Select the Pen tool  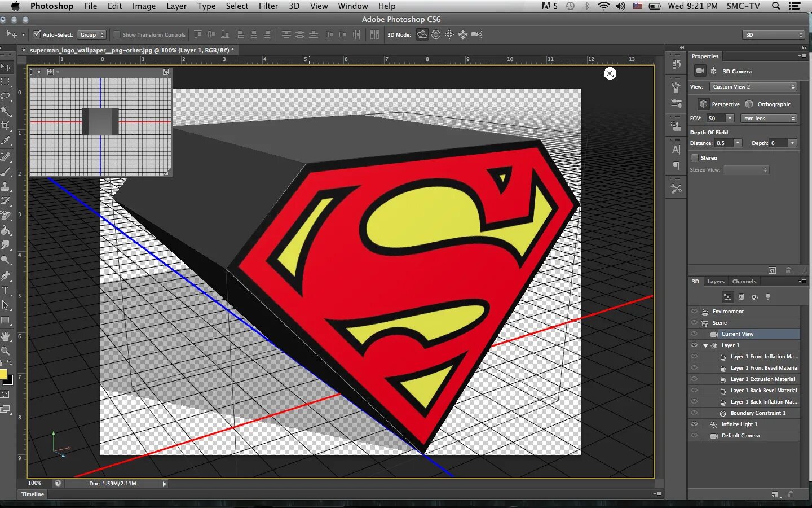[6, 275]
